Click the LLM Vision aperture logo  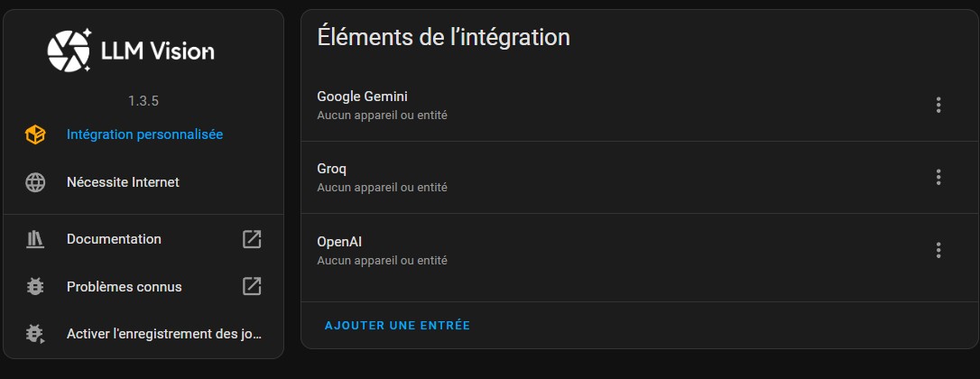pyautogui.click(x=69, y=50)
